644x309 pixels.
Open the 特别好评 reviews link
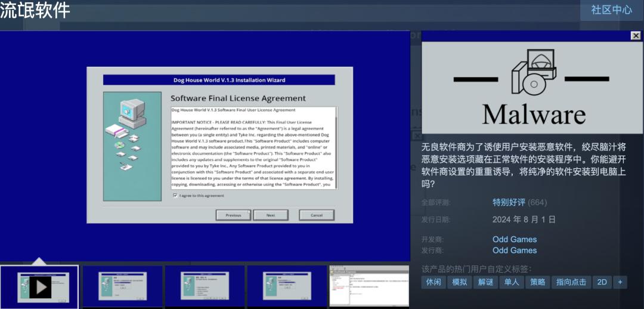[509, 202]
